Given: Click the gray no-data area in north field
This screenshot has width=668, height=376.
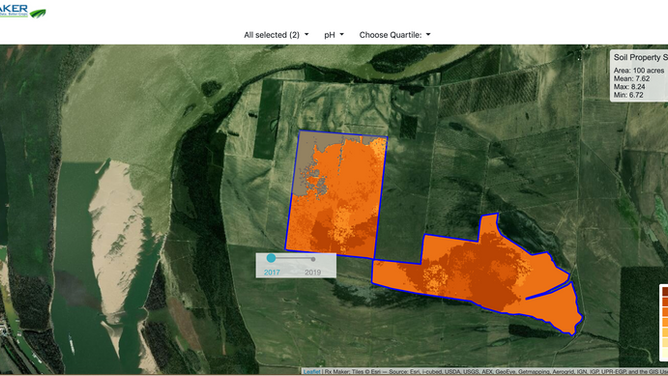Looking at the screenshot, I should 306,153.
